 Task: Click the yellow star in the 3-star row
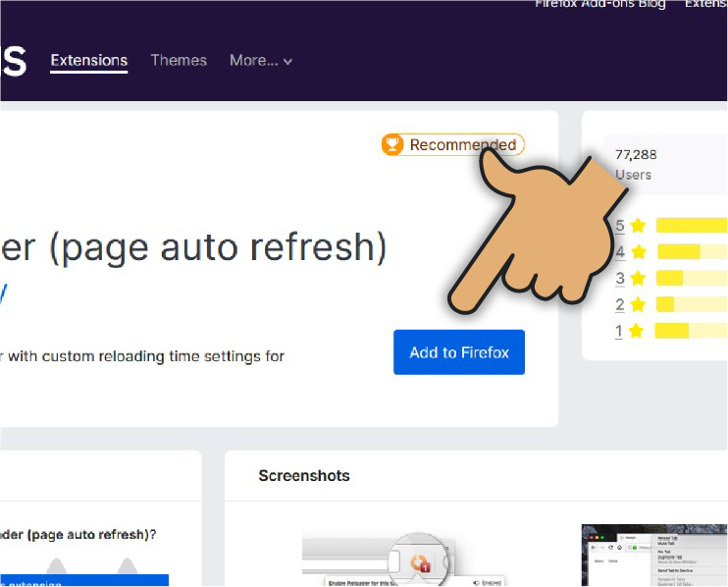[638, 279]
